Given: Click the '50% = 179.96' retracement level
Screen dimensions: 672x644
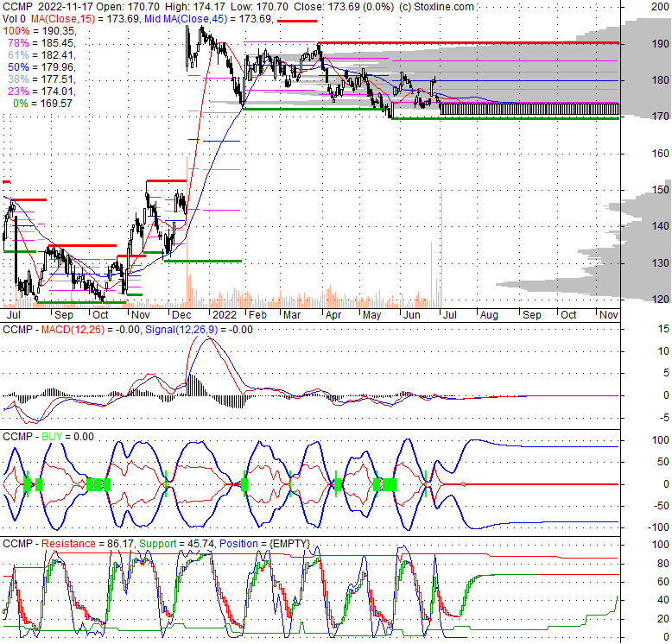Looking at the screenshot, I should (x=41, y=66).
